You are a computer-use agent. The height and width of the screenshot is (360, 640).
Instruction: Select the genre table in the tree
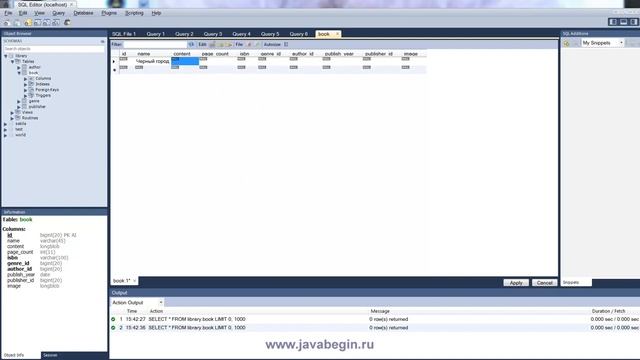(34, 101)
